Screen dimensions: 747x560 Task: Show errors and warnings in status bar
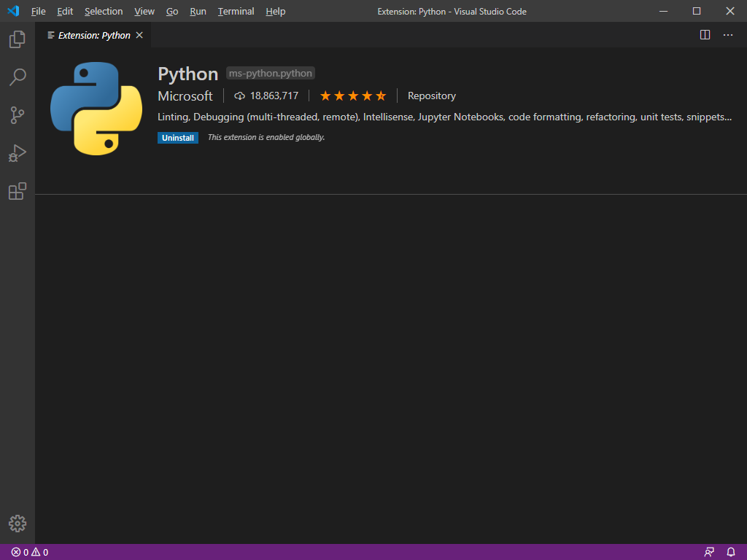coord(29,553)
